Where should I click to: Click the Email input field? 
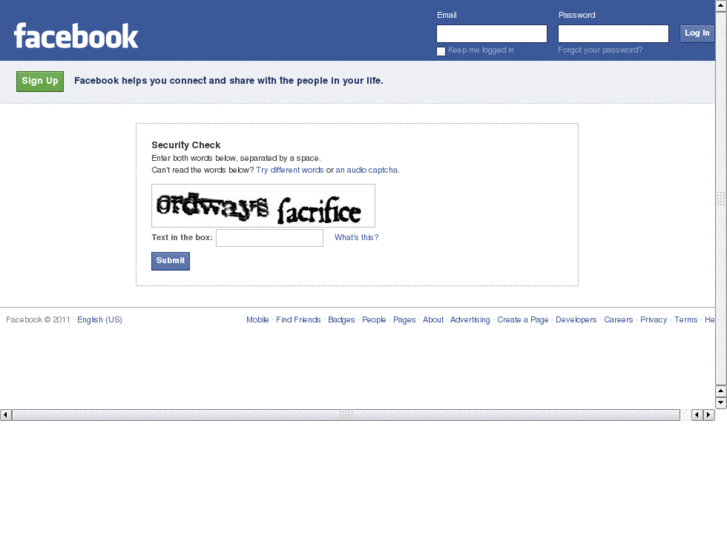point(491,33)
